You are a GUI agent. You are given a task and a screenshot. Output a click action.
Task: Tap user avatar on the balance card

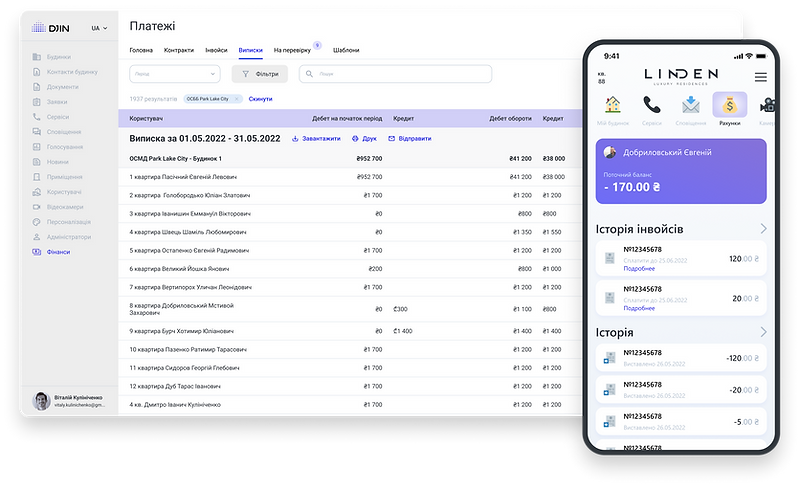(609, 152)
